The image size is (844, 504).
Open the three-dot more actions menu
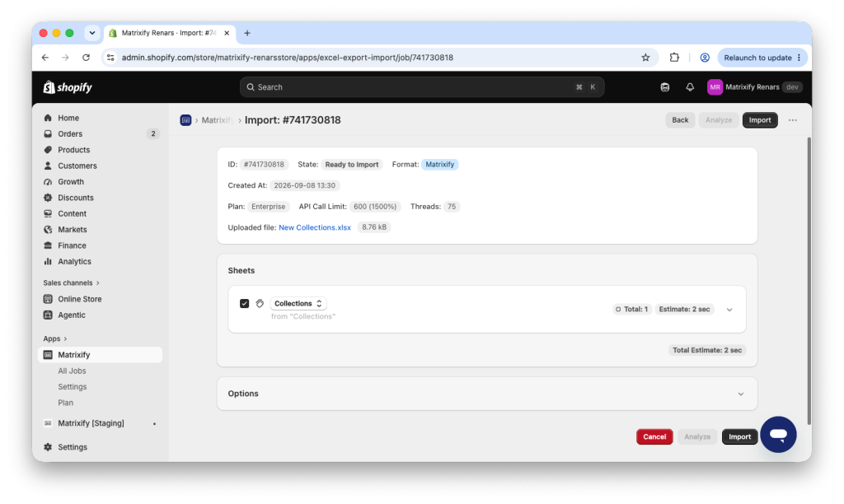[792, 120]
